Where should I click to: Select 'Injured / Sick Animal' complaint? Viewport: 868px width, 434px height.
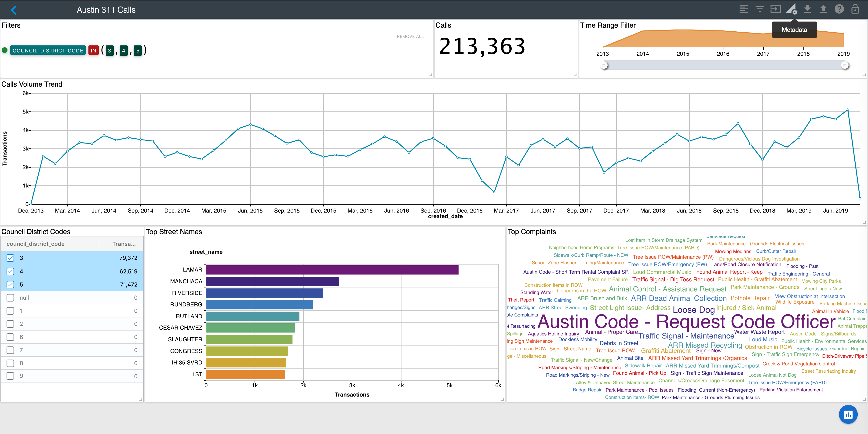pos(746,308)
